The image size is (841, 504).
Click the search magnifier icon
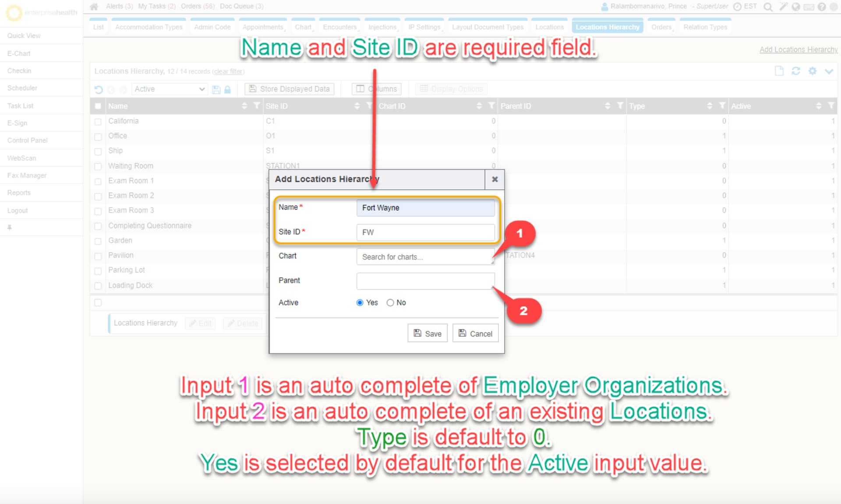tap(767, 7)
